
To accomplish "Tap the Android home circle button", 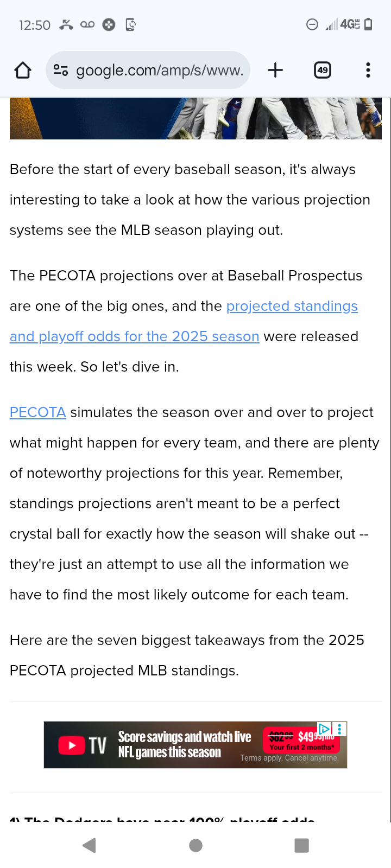I will click(195, 845).
